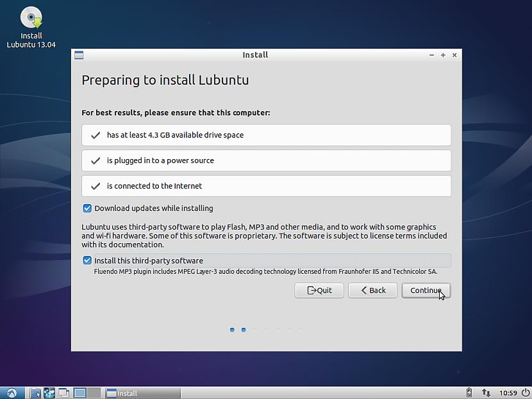The width and height of the screenshot is (532, 399).
Task: Minimize the Install window
Action: (431, 55)
